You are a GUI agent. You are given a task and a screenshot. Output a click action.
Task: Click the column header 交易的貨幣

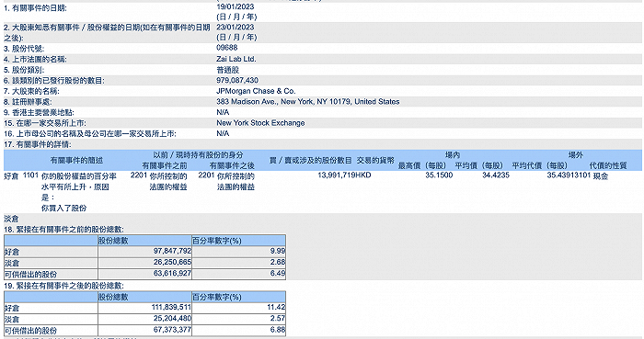[375, 160]
